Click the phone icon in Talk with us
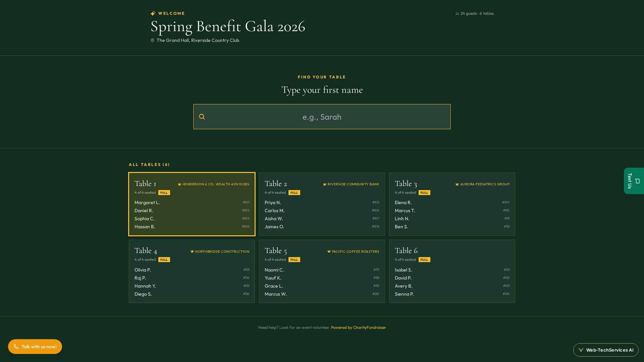This screenshot has height=362, width=644. [16, 347]
